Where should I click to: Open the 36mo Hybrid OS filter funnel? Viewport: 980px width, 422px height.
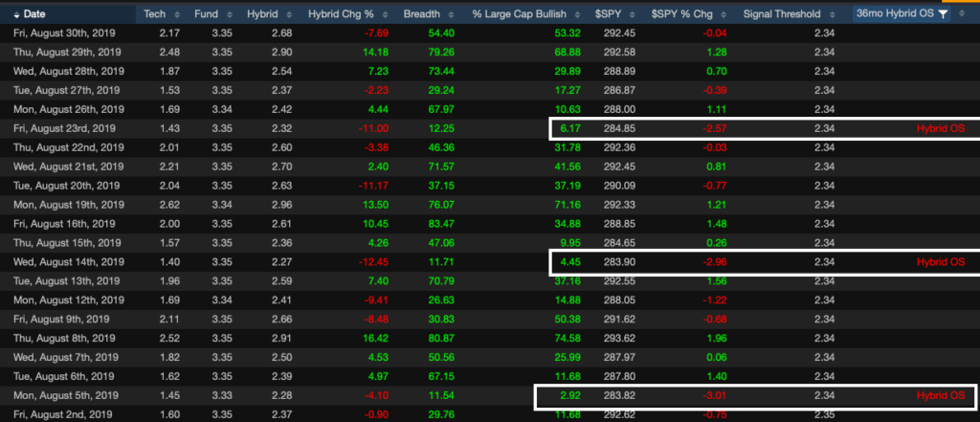[943, 13]
